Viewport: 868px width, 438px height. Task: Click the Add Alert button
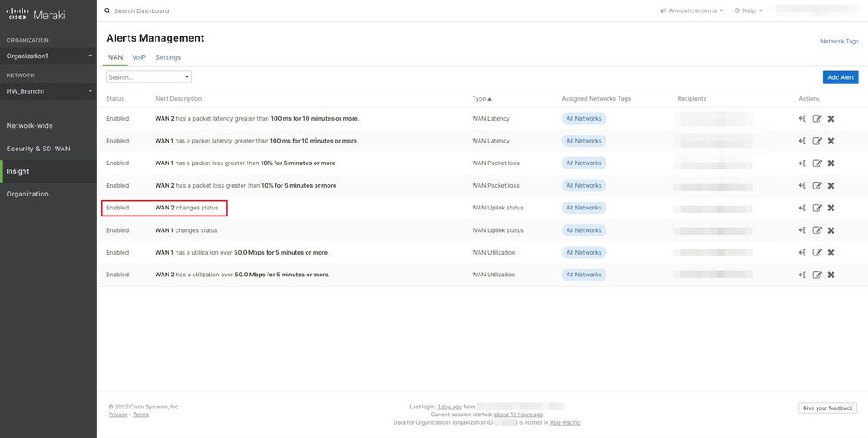840,77
